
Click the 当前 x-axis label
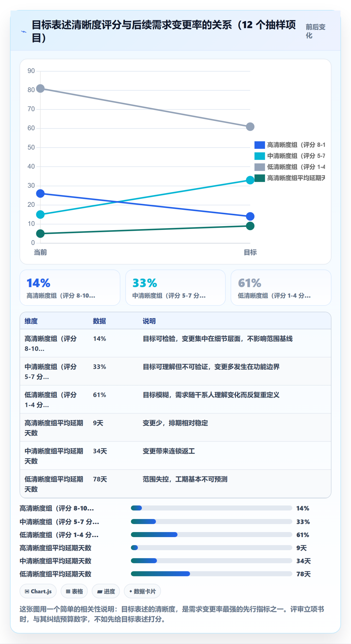coord(40,252)
